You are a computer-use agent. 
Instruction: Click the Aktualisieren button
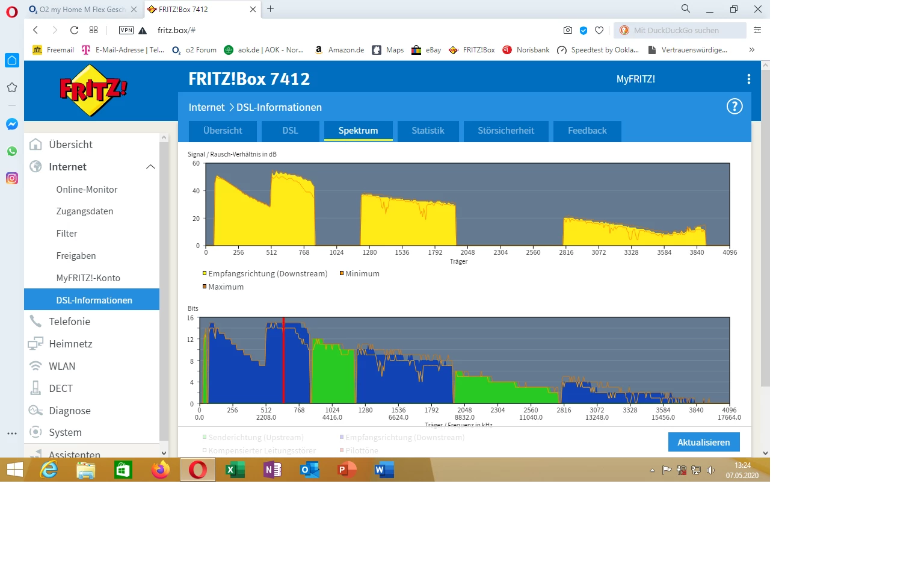tap(704, 443)
